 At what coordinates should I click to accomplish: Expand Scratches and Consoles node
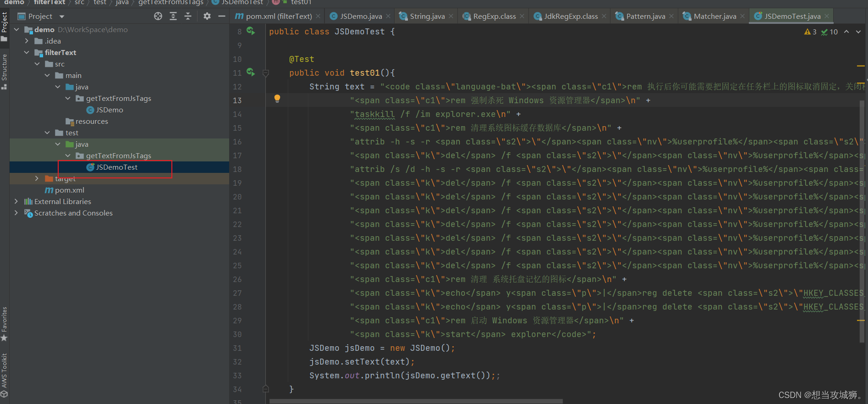pos(16,213)
